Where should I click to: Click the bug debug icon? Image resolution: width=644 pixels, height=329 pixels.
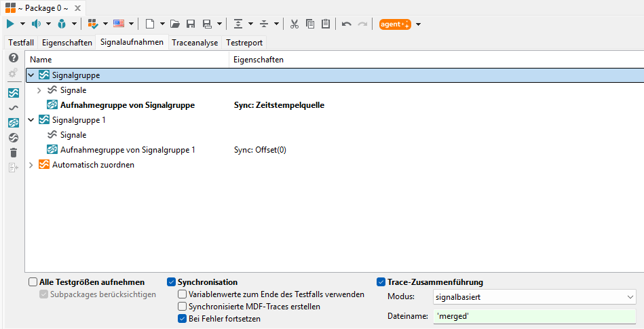click(62, 24)
